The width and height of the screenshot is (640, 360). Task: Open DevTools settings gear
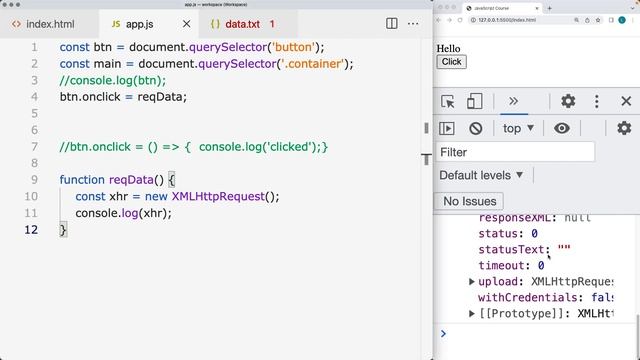point(568,101)
